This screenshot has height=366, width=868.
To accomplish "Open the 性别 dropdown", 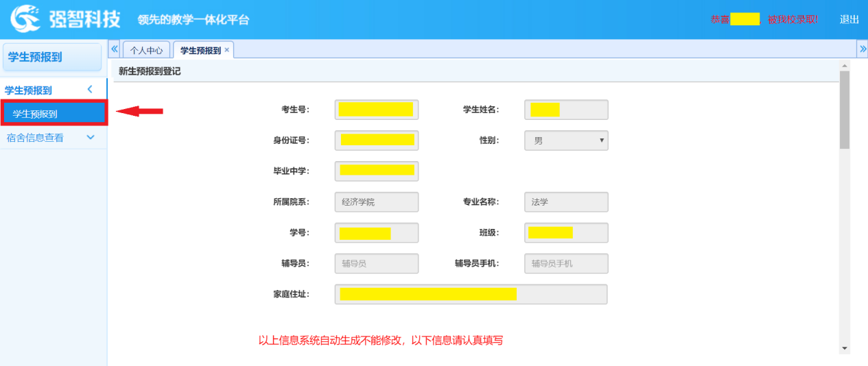I will point(566,141).
